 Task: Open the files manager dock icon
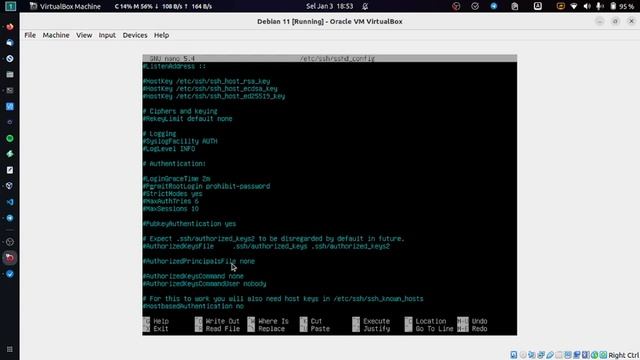point(10,74)
